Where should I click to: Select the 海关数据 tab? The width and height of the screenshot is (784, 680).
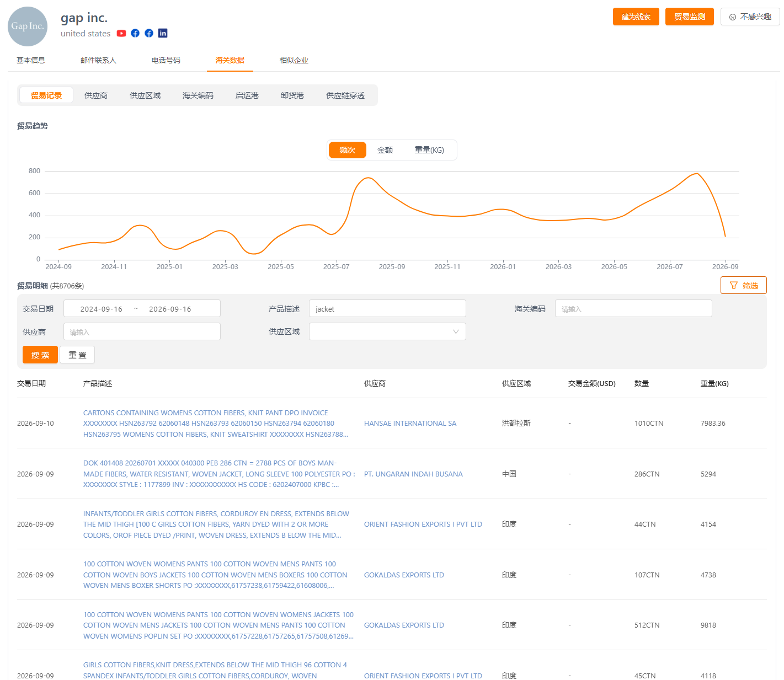[230, 60]
